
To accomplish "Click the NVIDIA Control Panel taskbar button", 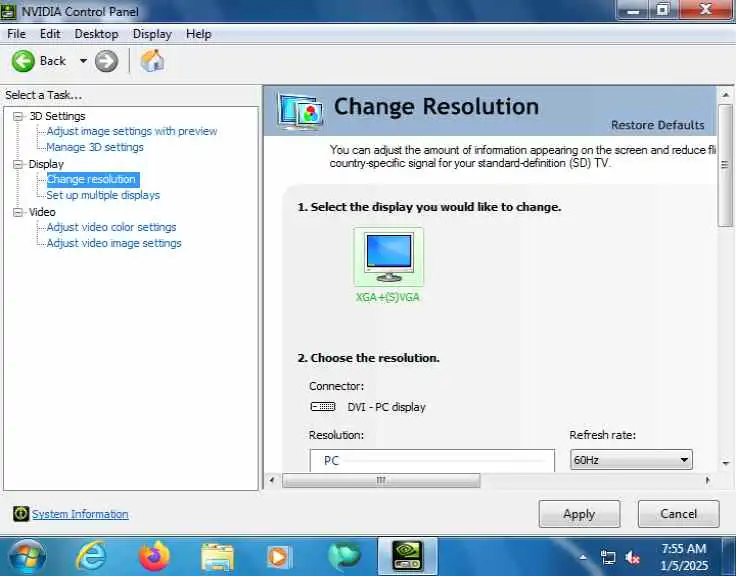I will click(x=407, y=557).
